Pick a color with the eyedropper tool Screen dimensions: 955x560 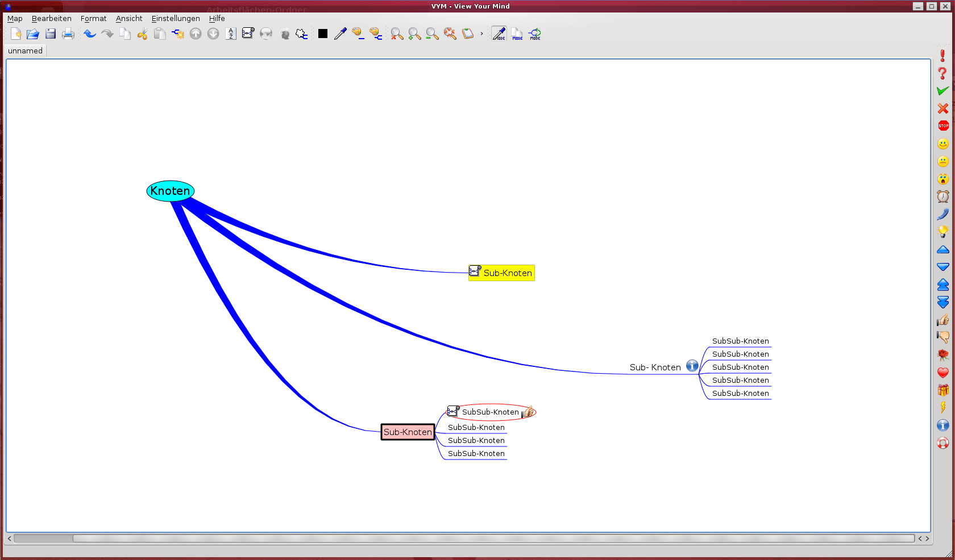(340, 34)
